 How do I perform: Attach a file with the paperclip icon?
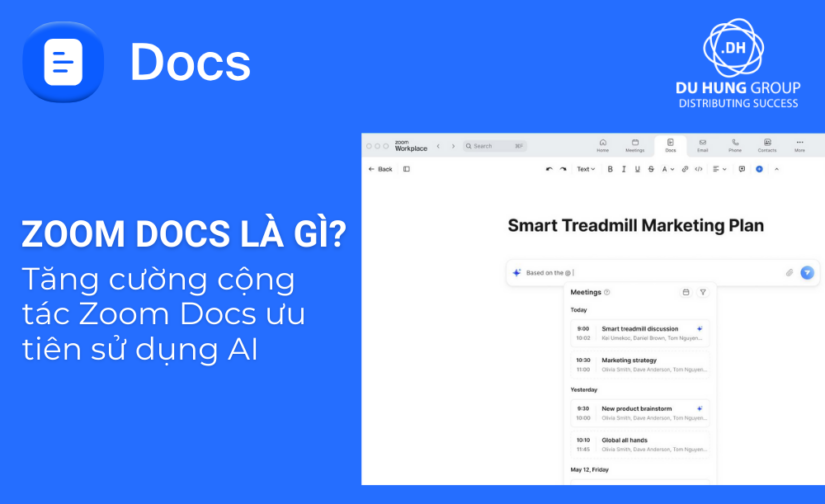pos(789,273)
